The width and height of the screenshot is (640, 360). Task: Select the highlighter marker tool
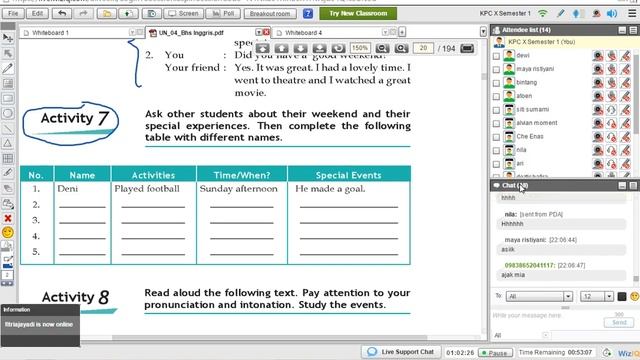coord(8,173)
